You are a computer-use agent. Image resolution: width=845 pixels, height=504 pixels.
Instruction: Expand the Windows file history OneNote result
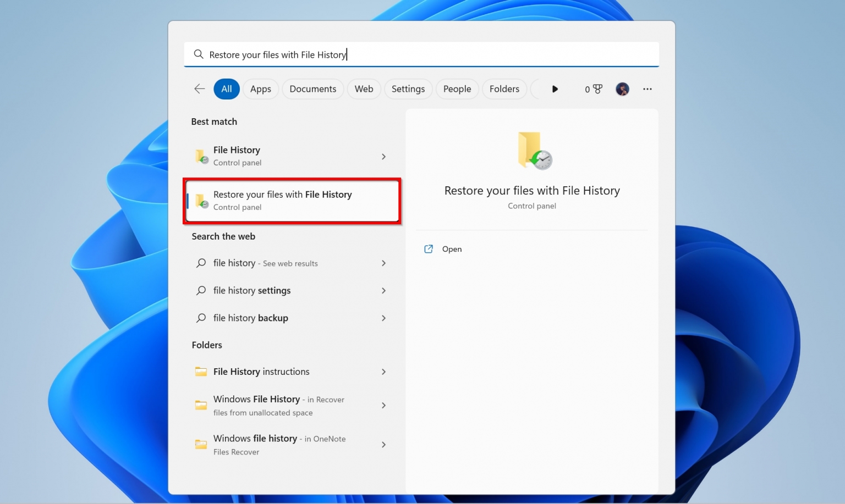click(x=383, y=445)
